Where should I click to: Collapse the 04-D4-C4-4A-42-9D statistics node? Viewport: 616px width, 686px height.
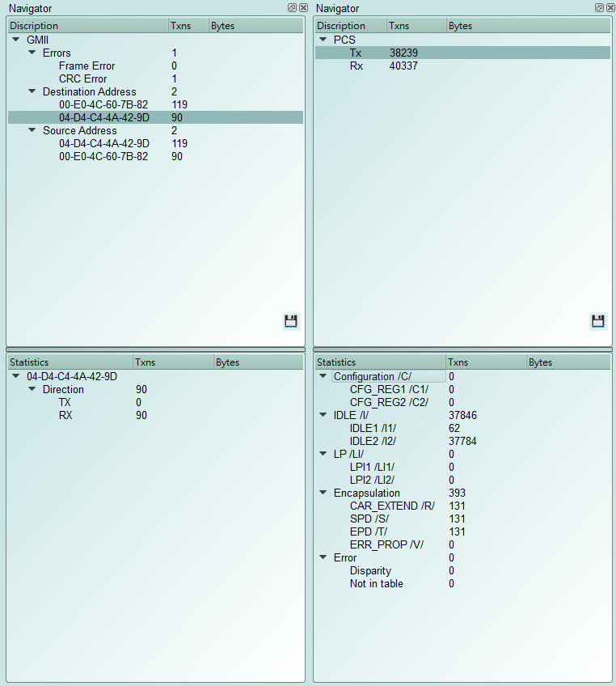pos(16,376)
